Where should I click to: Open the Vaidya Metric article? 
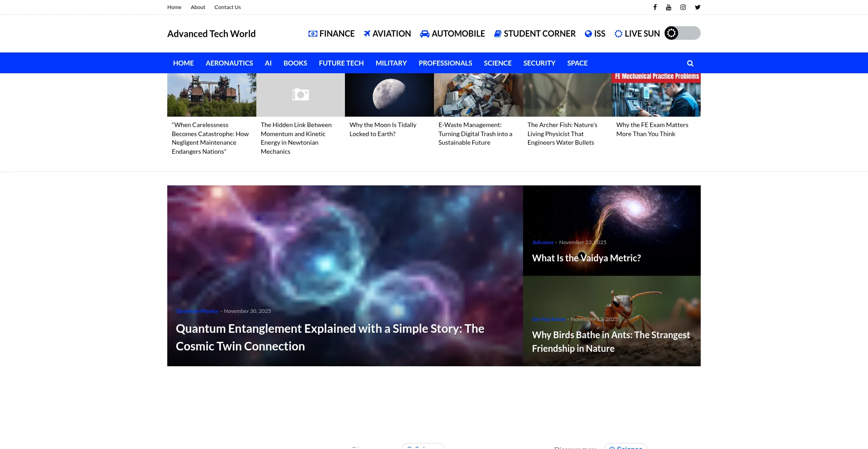coord(586,258)
